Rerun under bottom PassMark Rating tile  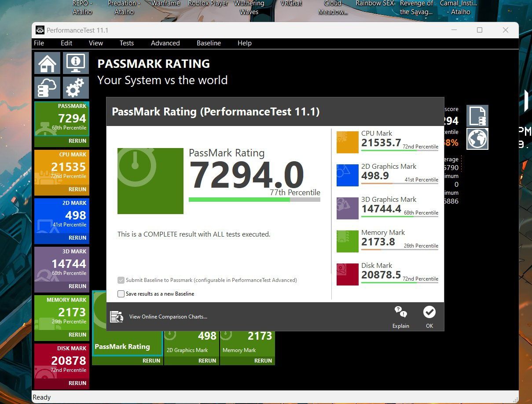(x=151, y=361)
